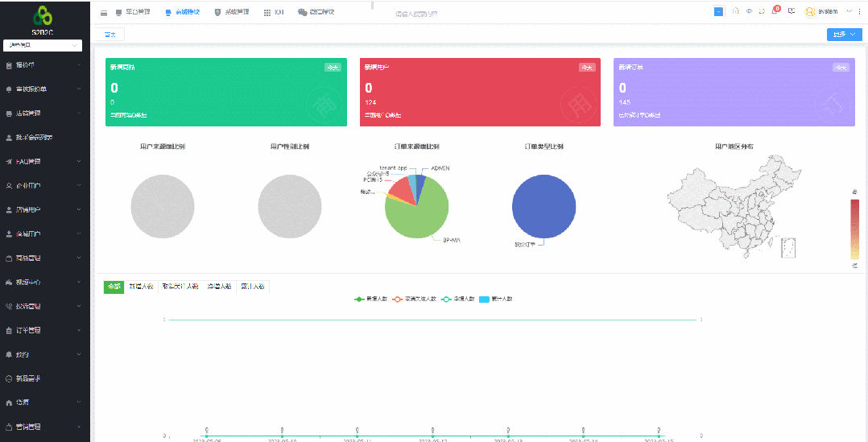Click the monitor icon beside 平台管理

[118, 12]
